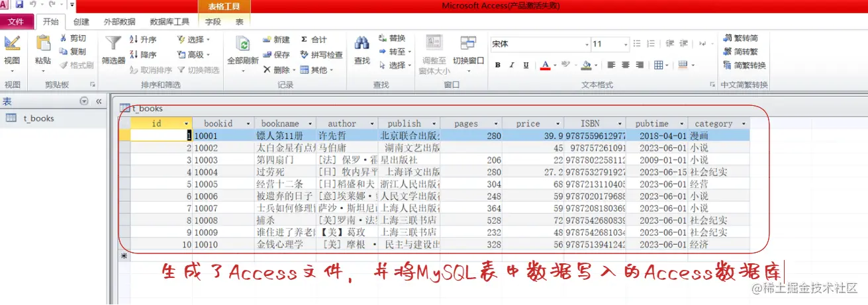Screen dimensions: 868x305
Task: Click the new record row selector asterisk
Action: [x=124, y=255]
